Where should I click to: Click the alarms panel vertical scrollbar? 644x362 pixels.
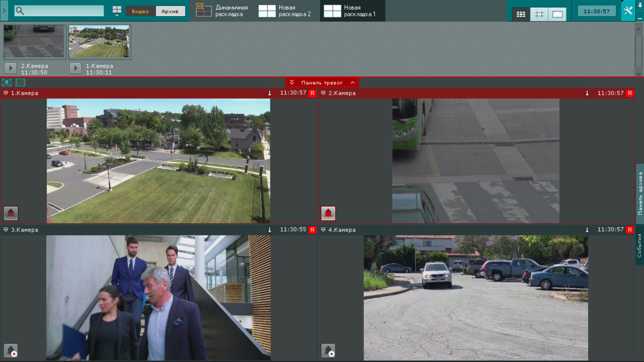pyautogui.click(x=639, y=50)
